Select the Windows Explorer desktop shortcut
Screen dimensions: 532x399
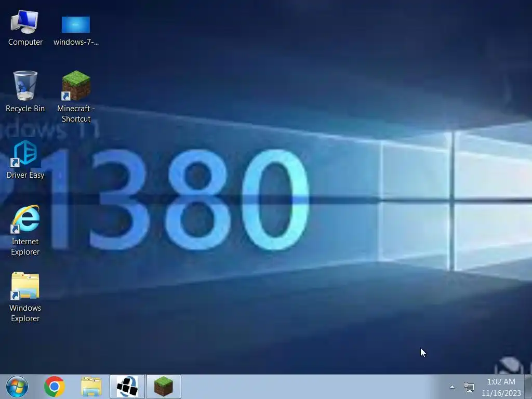(25, 286)
